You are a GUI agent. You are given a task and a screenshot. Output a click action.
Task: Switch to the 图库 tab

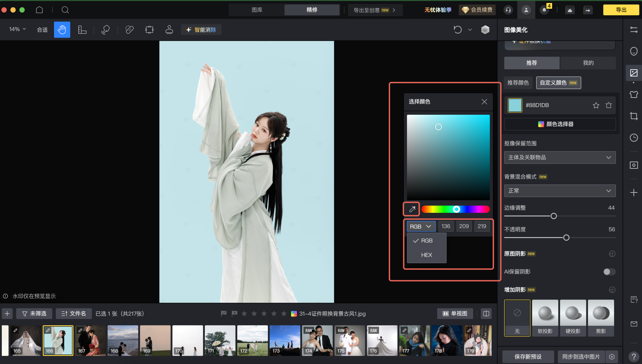click(257, 10)
